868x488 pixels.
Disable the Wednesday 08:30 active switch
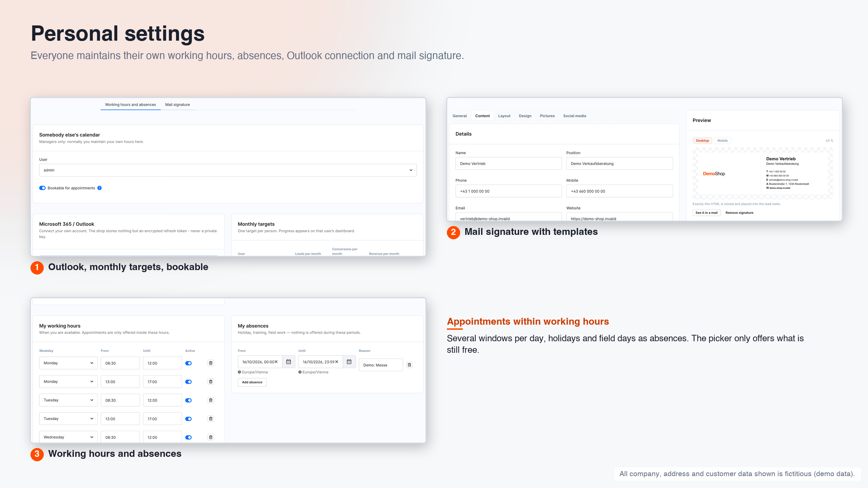point(189,437)
